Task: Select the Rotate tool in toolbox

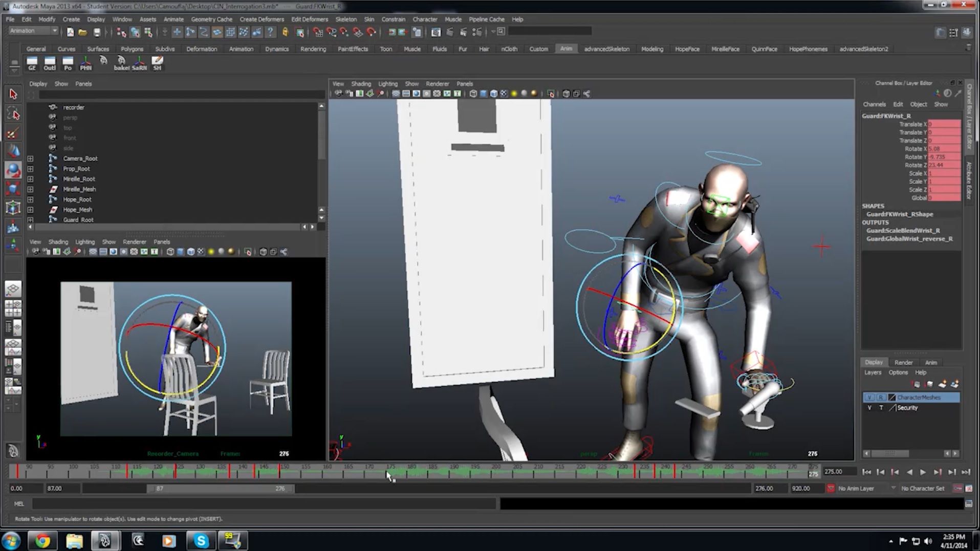Action: click(13, 170)
